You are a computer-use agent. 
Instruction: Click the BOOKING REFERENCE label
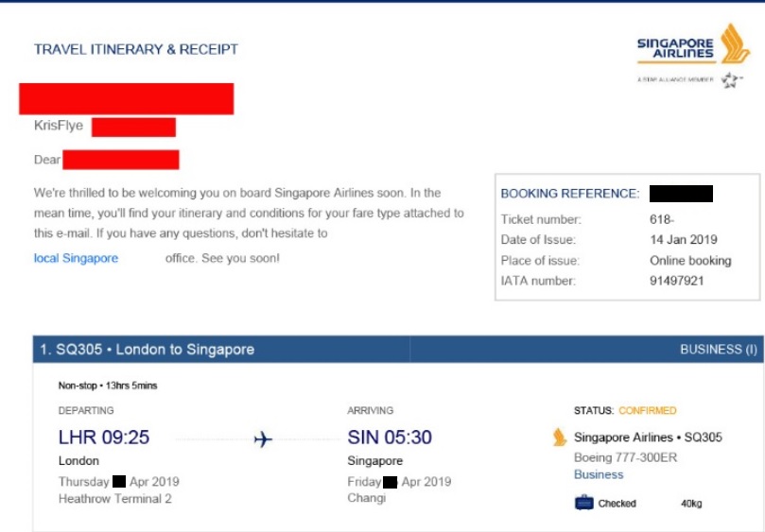pyautogui.click(x=570, y=194)
